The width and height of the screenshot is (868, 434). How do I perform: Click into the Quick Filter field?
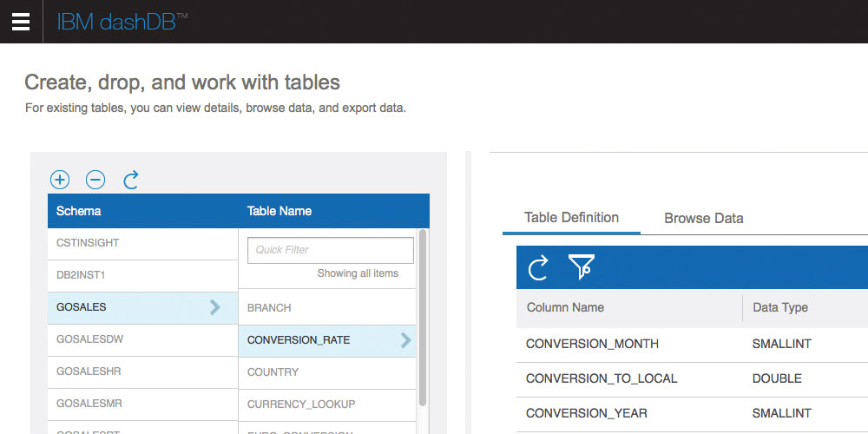[x=331, y=250]
